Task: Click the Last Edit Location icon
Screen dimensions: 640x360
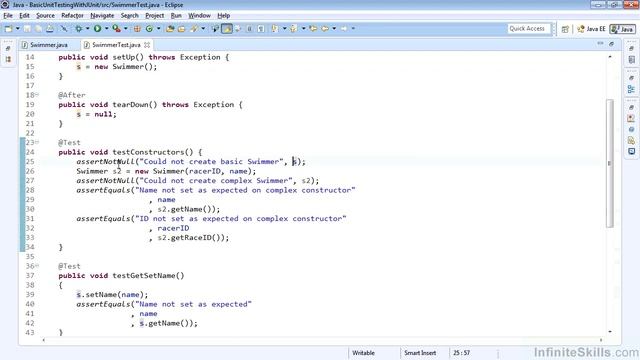Action: pyautogui.click(x=313, y=29)
